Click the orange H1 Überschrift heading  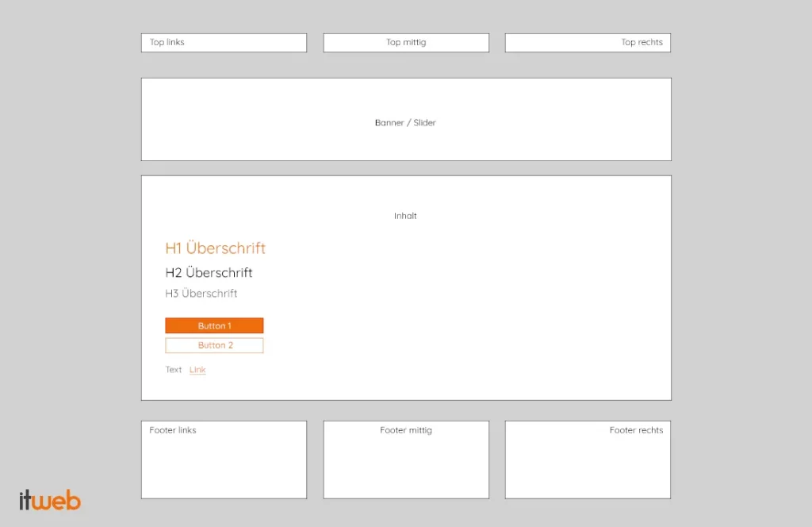tap(215, 248)
